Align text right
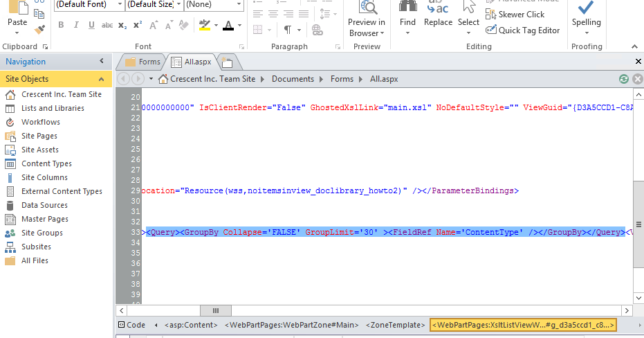The image size is (644, 338). 288,14
